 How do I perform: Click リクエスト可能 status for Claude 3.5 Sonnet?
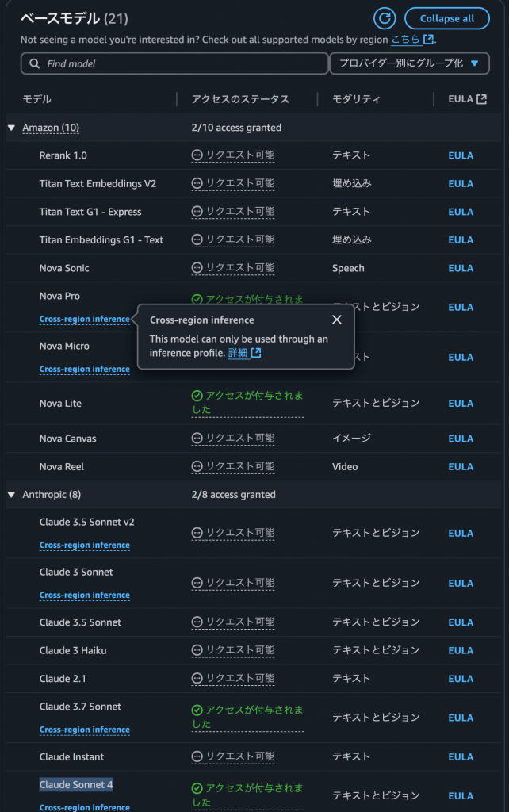coord(233,622)
